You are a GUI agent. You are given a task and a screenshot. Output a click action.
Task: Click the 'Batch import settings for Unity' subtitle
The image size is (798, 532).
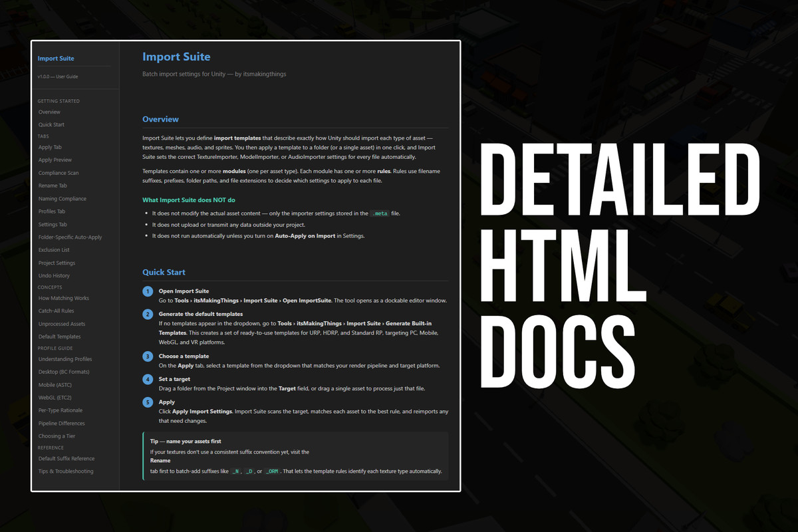coord(214,74)
